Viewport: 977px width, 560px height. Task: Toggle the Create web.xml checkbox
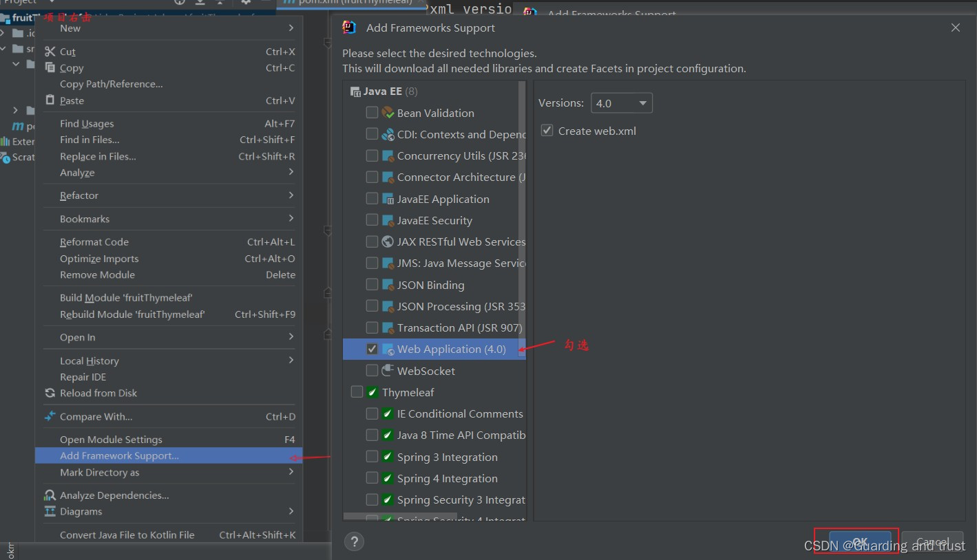[x=547, y=131]
